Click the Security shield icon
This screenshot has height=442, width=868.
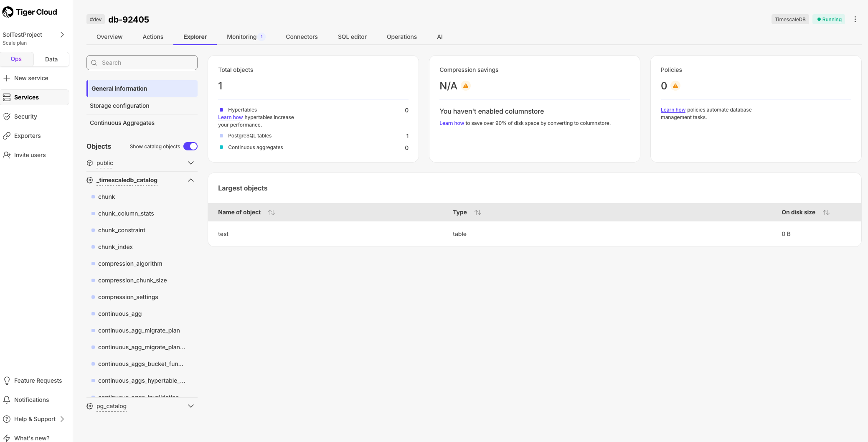[x=7, y=117]
